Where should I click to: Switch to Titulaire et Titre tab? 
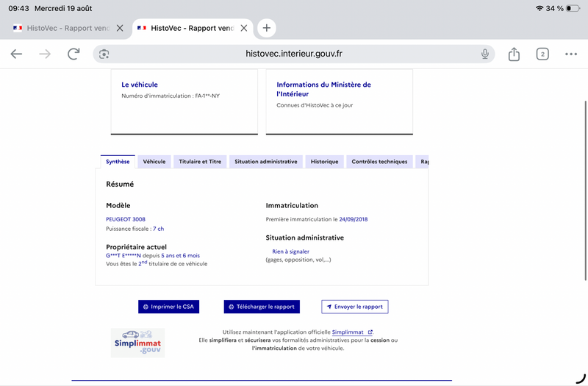200,162
